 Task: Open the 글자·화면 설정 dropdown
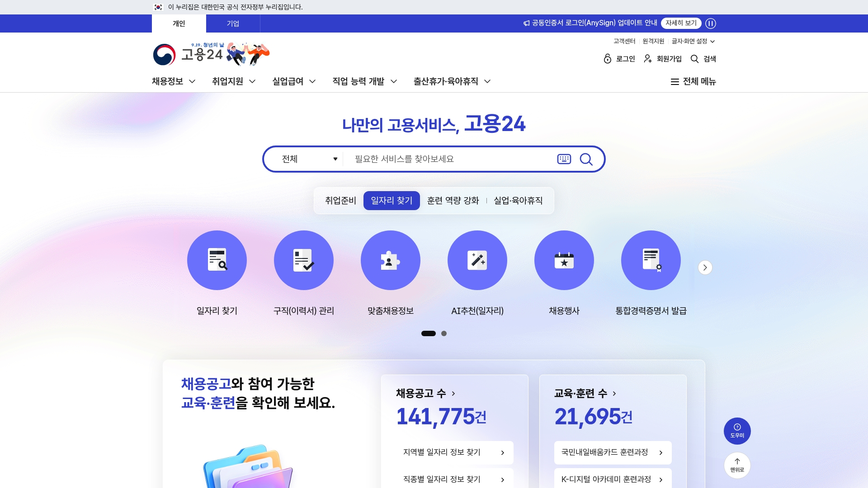693,41
